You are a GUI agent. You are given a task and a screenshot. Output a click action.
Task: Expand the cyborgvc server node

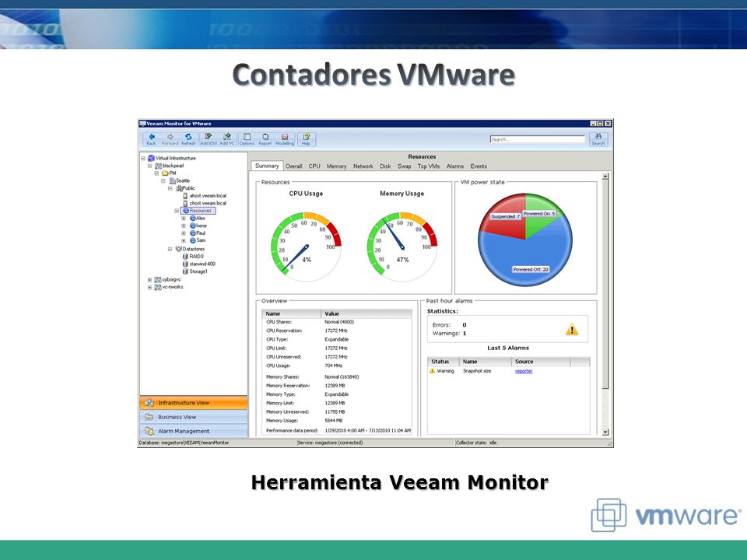pyautogui.click(x=150, y=280)
